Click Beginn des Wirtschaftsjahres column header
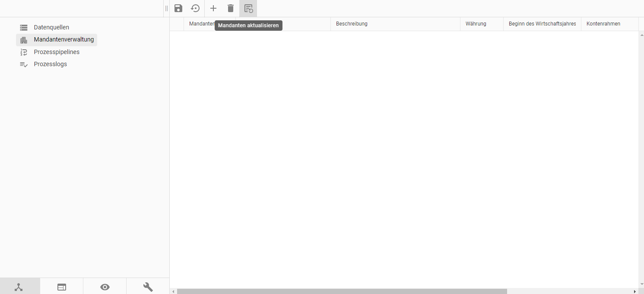 coord(542,24)
